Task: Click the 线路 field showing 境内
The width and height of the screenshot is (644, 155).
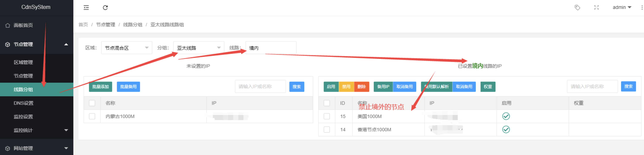Action: pos(271,48)
